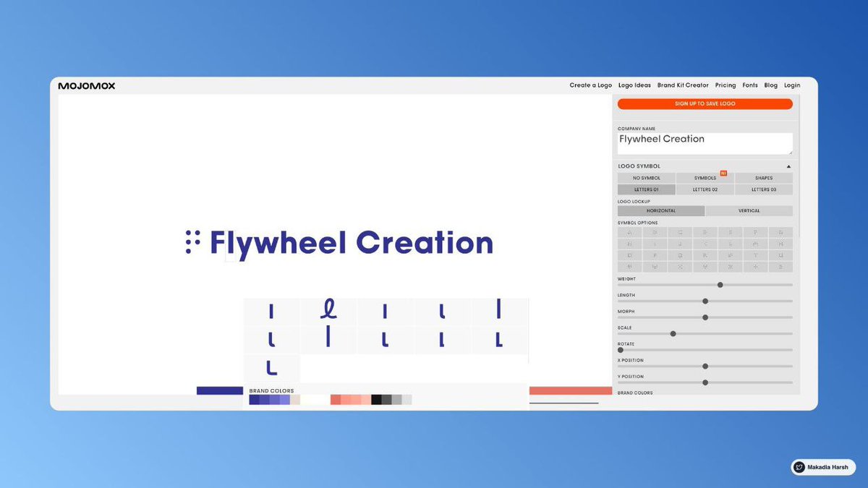Click the Y Position slider handle
Image resolution: width=868 pixels, height=488 pixels.
705,382
